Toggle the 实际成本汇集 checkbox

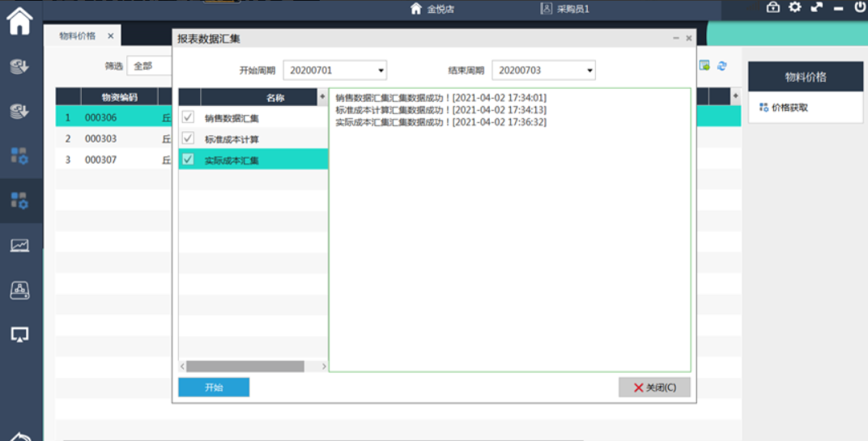[x=188, y=160]
